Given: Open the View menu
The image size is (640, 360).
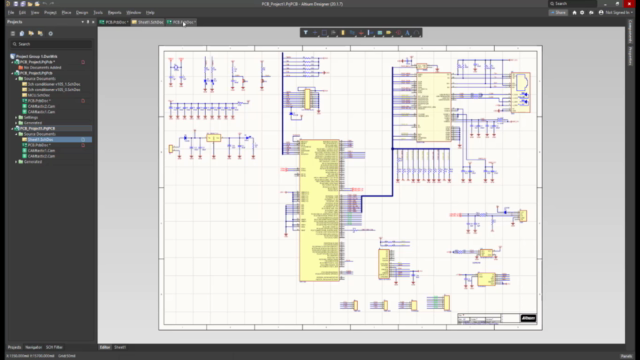Looking at the screenshot, I should [35, 13].
